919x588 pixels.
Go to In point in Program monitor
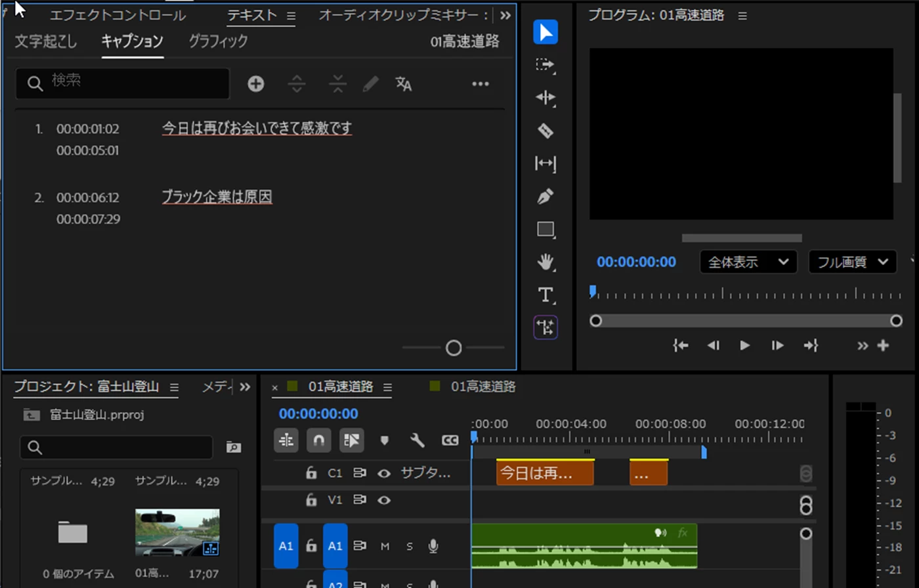coord(681,345)
